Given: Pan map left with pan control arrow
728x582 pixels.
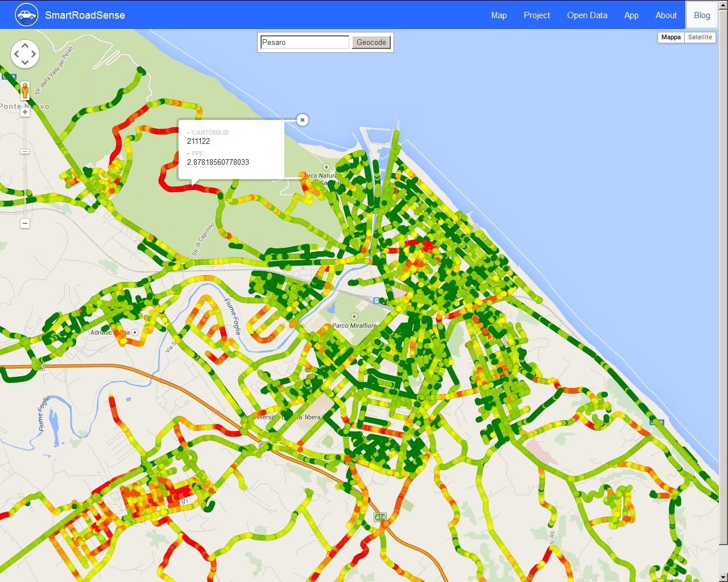Looking at the screenshot, I should [x=16, y=54].
